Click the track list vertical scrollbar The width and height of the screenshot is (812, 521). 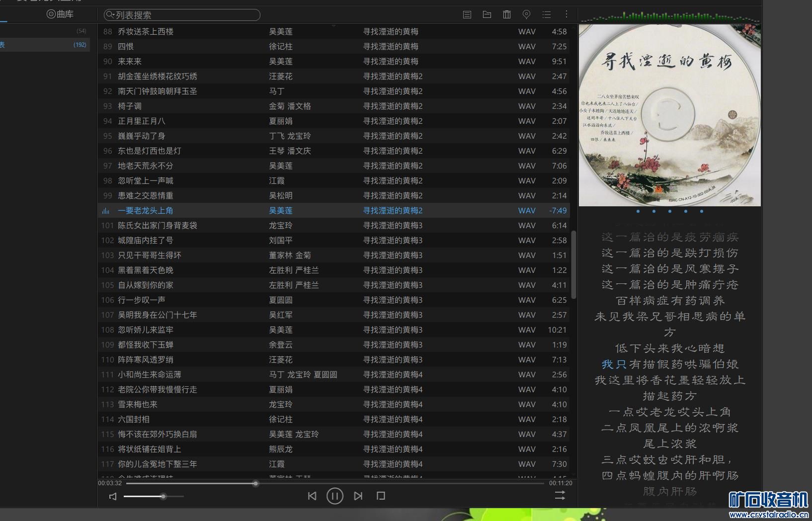click(x=573, y=264)
